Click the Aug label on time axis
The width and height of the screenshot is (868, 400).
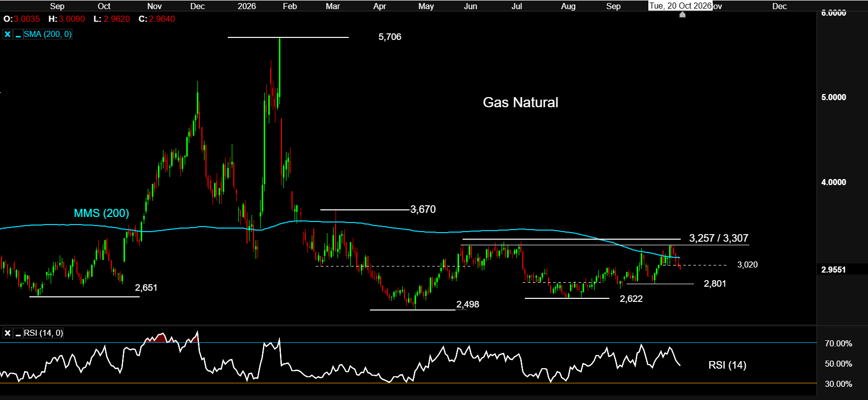568,6
